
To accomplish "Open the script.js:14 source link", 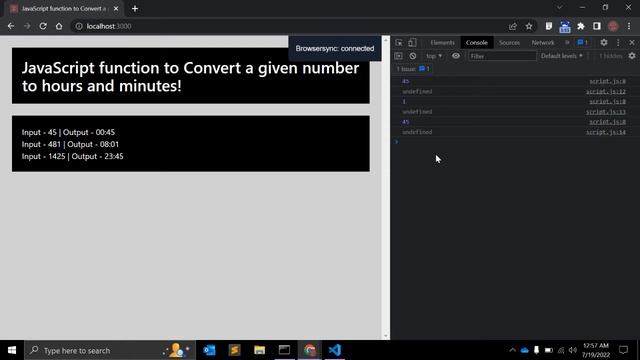I will [x=606, y=132].
